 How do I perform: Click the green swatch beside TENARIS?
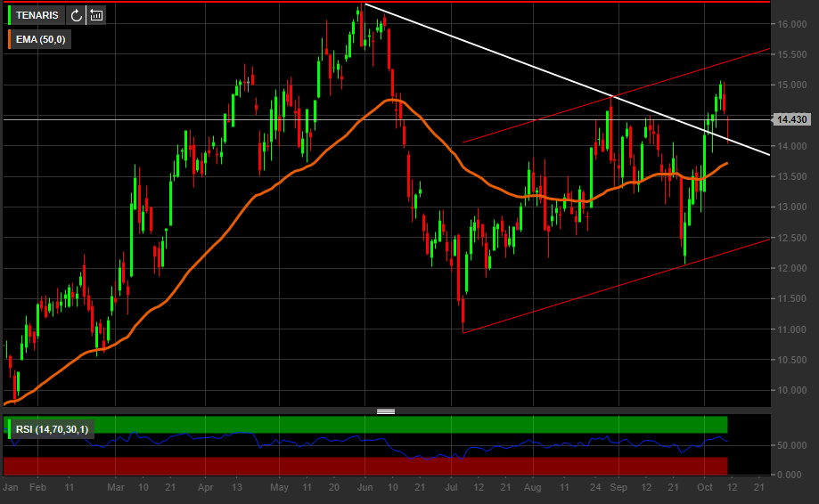pos(10,15)
